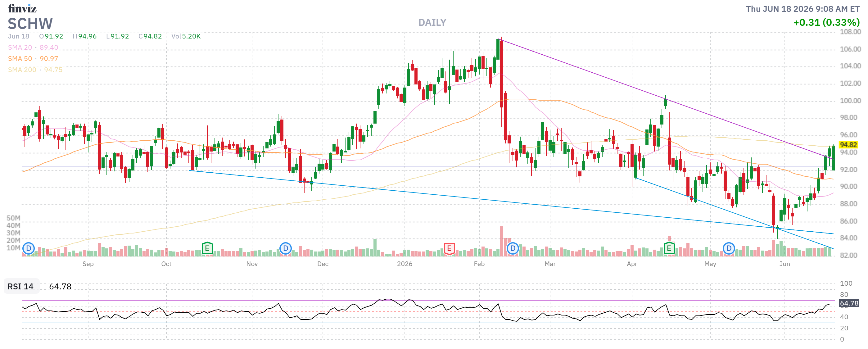Click the 20 level on the RSI axis
Viewport: 868px width, 349px height.
click(844, 328)
